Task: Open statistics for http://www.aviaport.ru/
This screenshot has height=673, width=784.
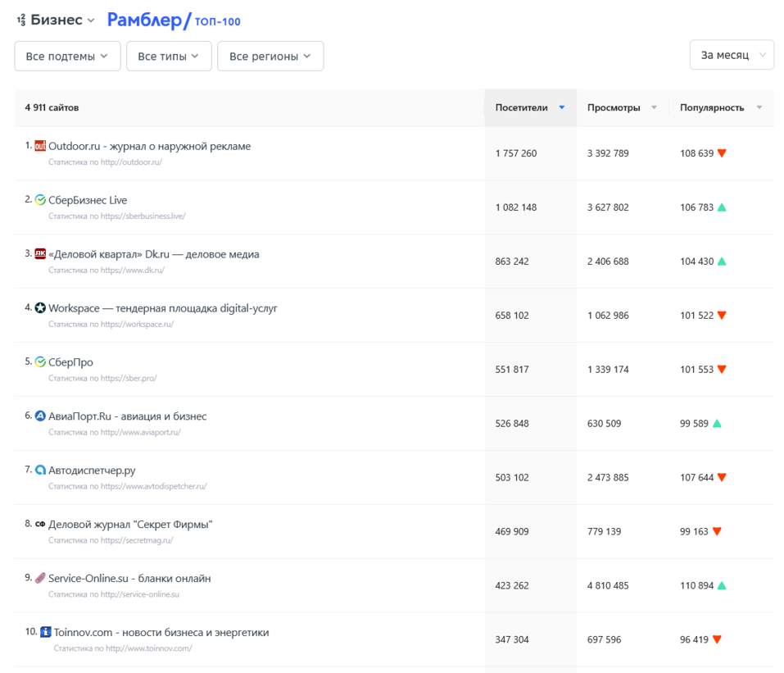Action: click(115, 432)
